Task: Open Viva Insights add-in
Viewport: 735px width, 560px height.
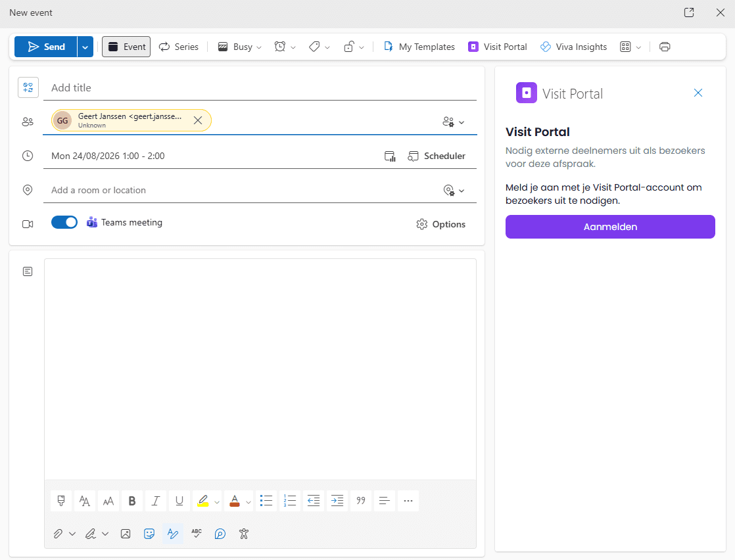Action: [573, 47]
